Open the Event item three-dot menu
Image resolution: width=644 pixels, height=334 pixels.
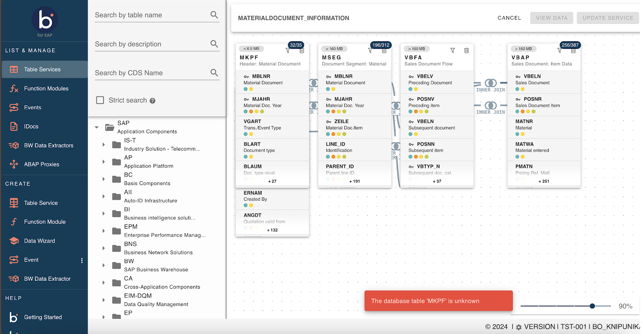tap(82, 261)
